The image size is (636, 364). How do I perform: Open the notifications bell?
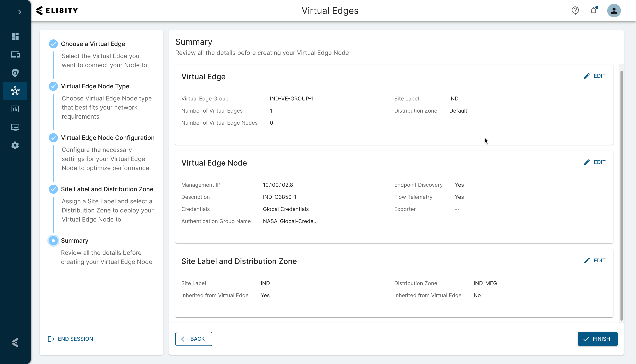(594, 11)
